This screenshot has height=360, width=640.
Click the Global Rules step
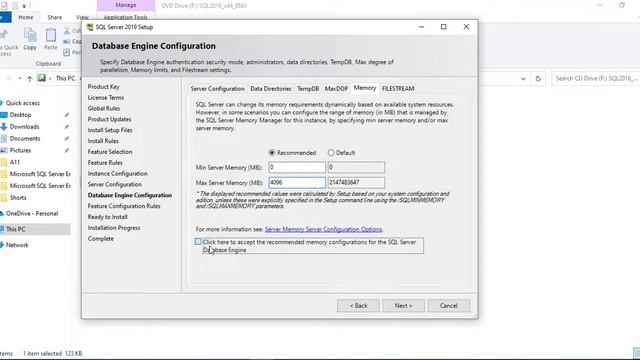click(x=104, y=108)
